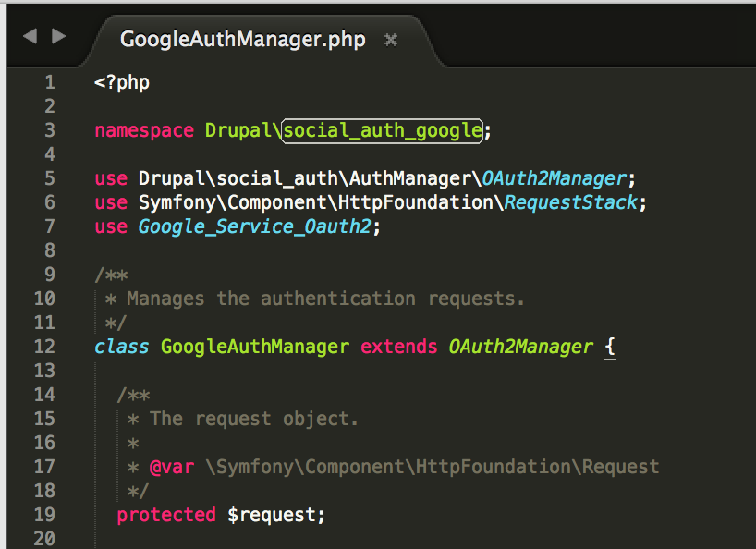Viewport: 756px width, 549px height.
Task: Click line number 12 in gutter
Action: click(x=44, y=347)
